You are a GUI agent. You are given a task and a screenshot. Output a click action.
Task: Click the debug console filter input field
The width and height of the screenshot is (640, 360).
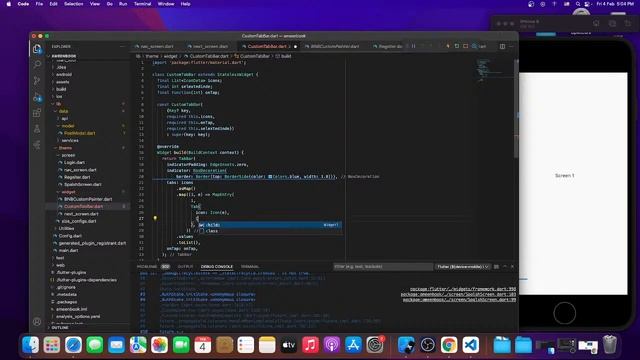383,267
